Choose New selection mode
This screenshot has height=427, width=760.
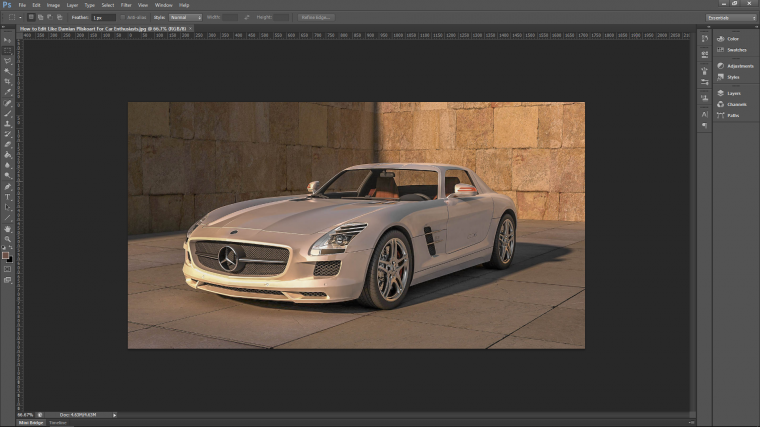click(x=31, y=17)
